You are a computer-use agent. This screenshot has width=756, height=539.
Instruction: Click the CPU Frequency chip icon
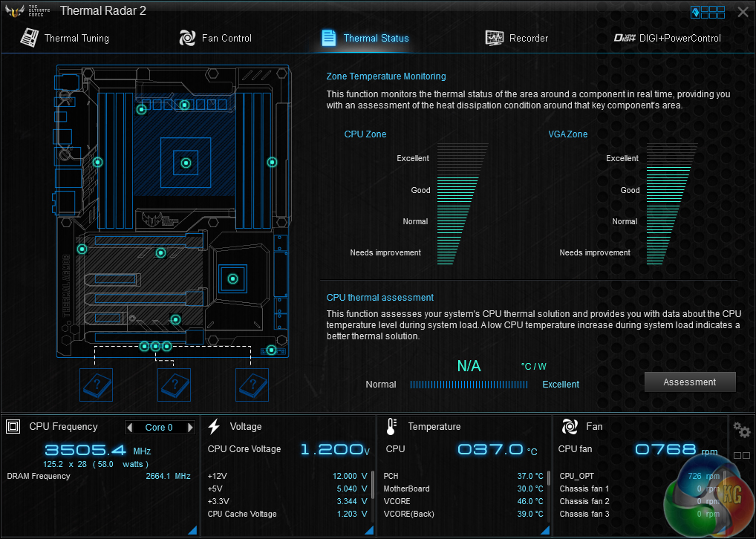click(x=13, y=427)
